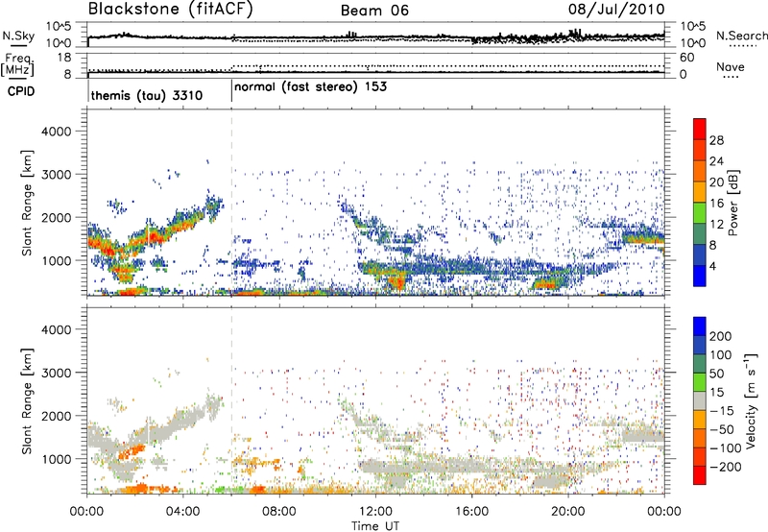The width and height of the screenshot is (768, 532).
Task: Click the CPID row label
Action: click(21, 91)
